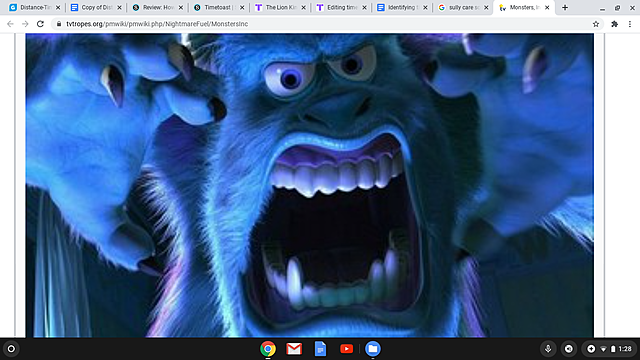The image size is (640, 360).
Task: Open Gmail from the shelf
Action: pos(294,349)
